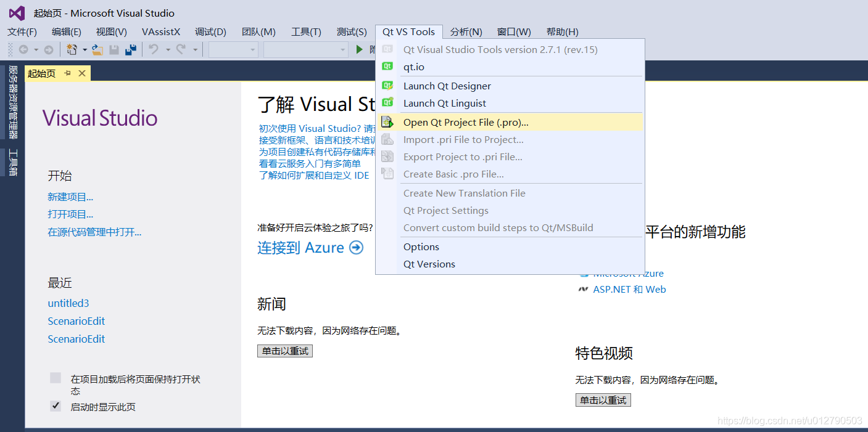Click the green Start debugging arrow

(360, 50)
